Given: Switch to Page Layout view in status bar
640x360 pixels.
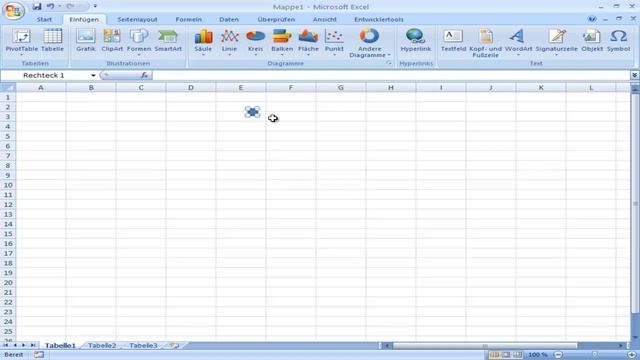Looking at the screenshot, I should 506,355.
